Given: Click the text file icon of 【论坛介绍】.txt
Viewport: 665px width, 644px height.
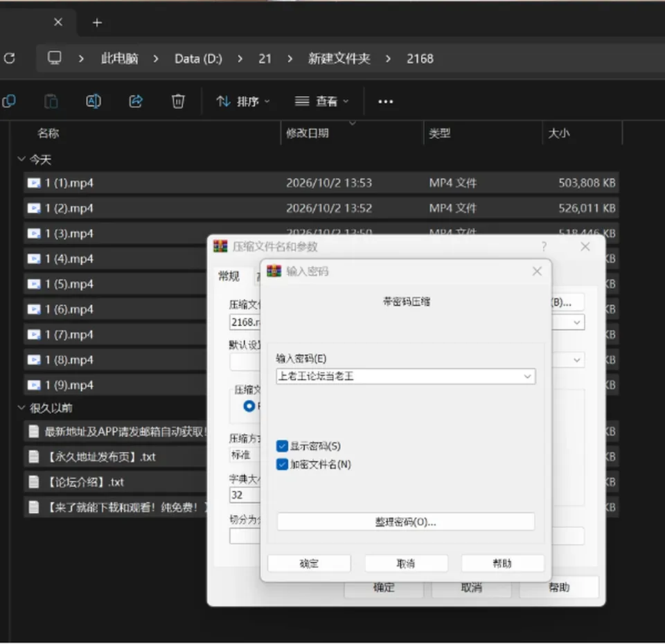Looking at the screenshot, I should (x=33, y=482).
